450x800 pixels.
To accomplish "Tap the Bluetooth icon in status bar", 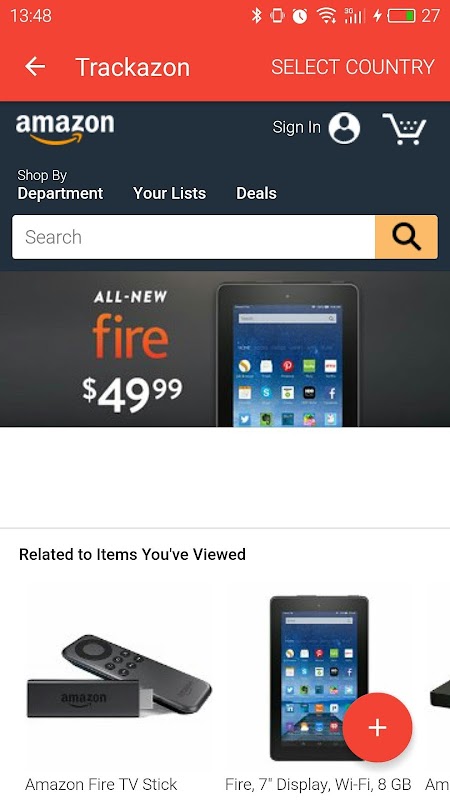I will tap(256, 16).
